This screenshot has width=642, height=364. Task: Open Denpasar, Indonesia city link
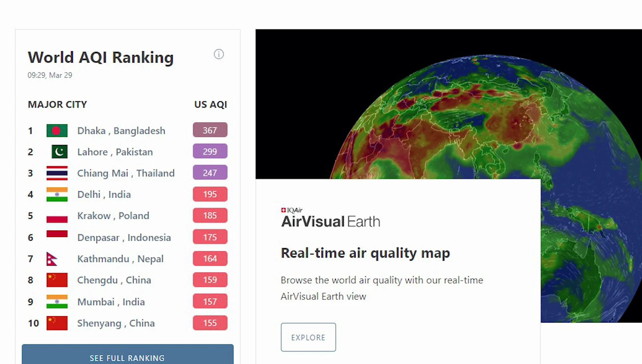[x=124, y=237]
